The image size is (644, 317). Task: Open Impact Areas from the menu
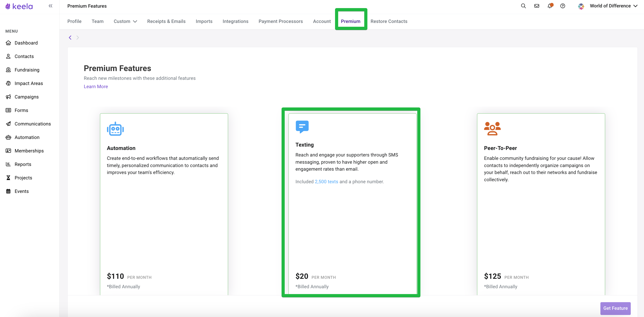point(29,83)
